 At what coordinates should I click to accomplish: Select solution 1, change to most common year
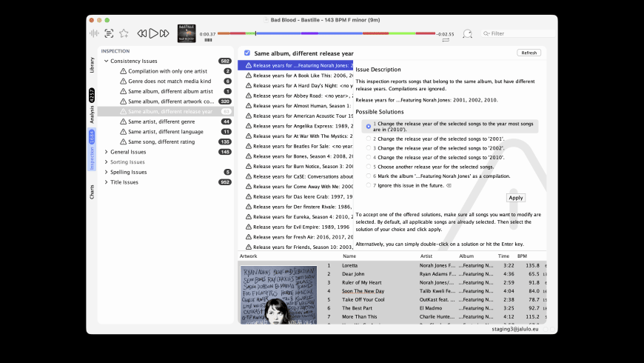(369, 126)
